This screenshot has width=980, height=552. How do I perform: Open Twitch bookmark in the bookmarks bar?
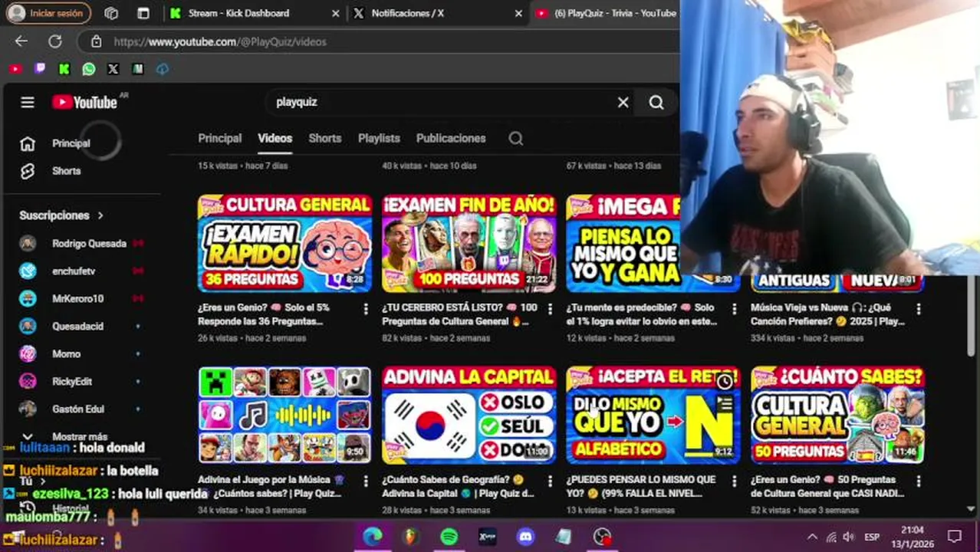tap(40, 69)
